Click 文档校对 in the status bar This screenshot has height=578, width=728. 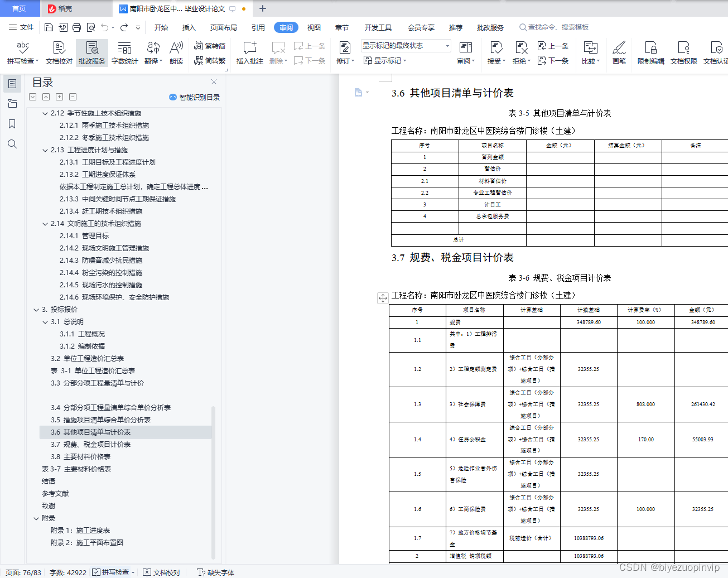162,572
